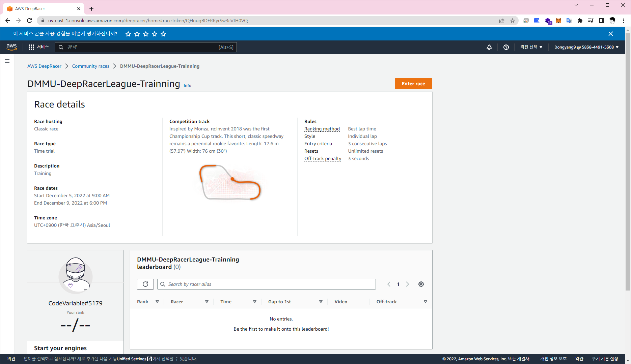The width and height of the screenshot is (631, 364).
Task: Click racer name CodeVariable#5179
Action: click(x=75, y=303)
